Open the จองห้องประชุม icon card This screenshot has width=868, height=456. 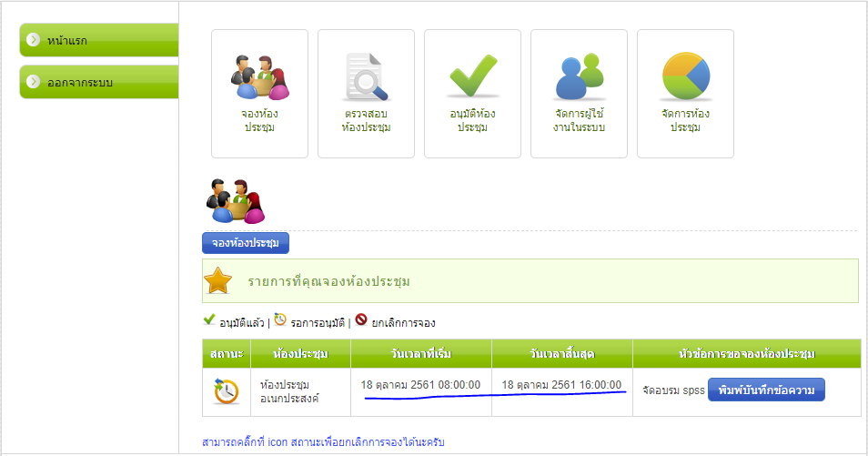coord(259,94)
